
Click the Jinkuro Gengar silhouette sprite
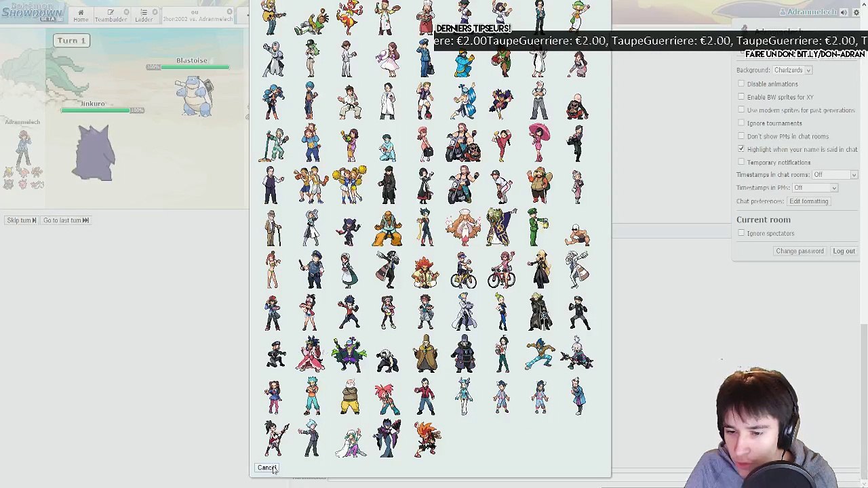[x=94, y=152]
